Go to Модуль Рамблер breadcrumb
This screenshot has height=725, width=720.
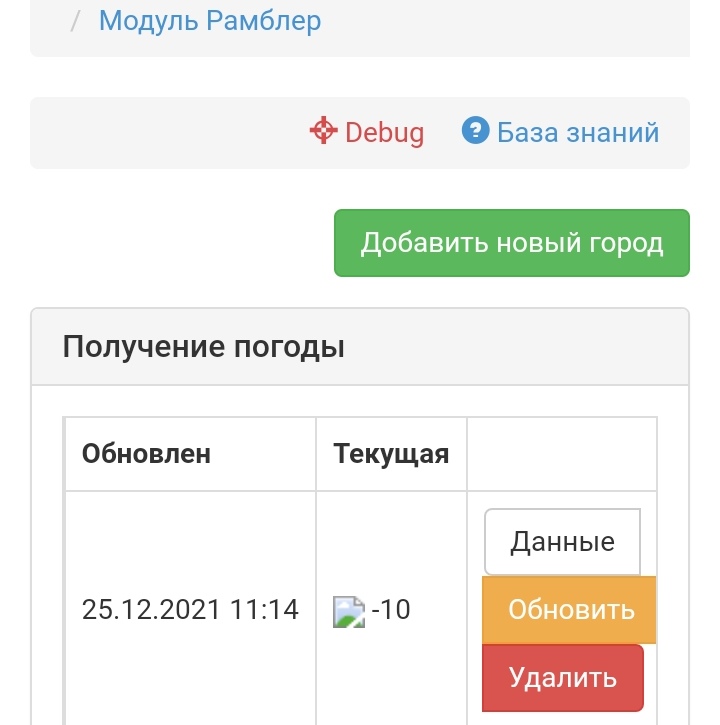pos(210,21)
